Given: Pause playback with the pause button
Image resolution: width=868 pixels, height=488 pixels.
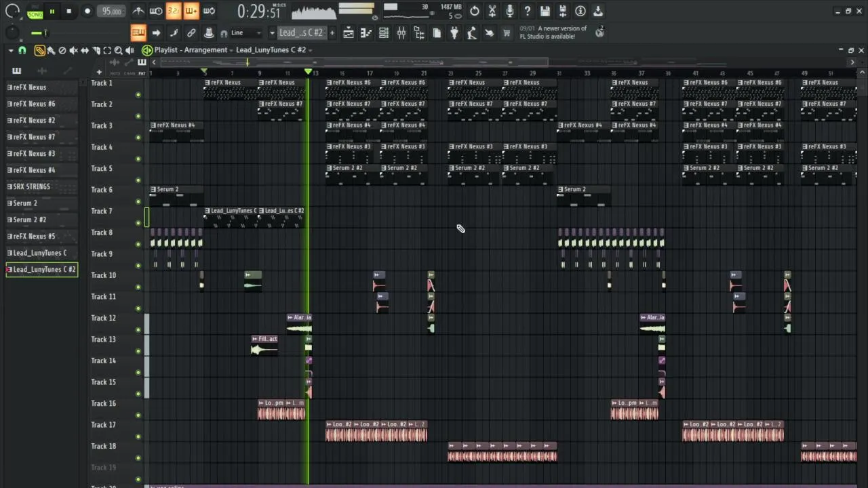Looking at the screenshot, I should tap(52, 12).
